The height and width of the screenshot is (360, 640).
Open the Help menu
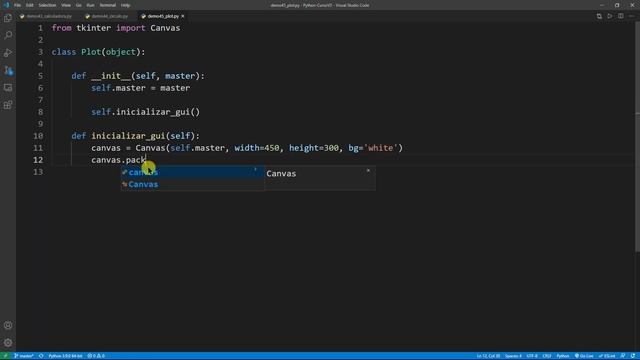(125, 5)
